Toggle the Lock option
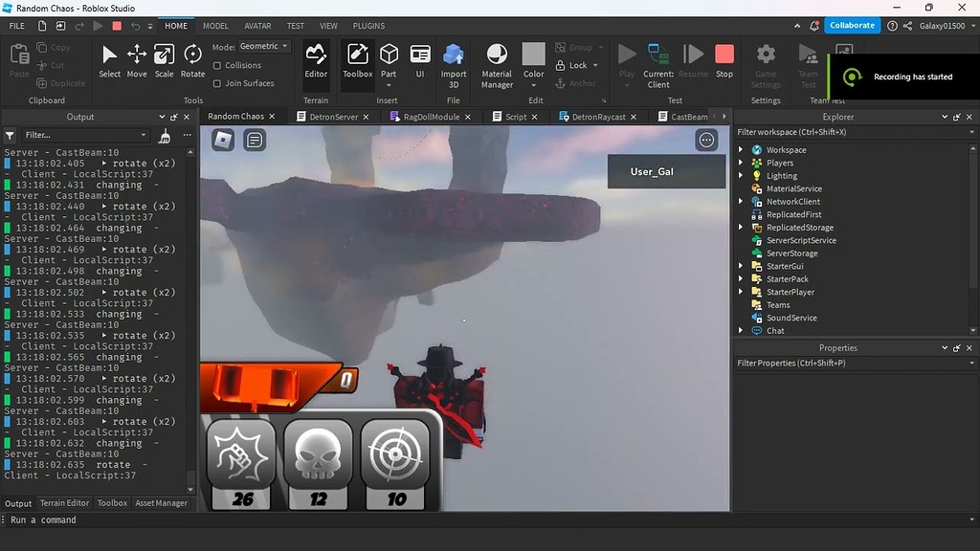 [574, 65]
